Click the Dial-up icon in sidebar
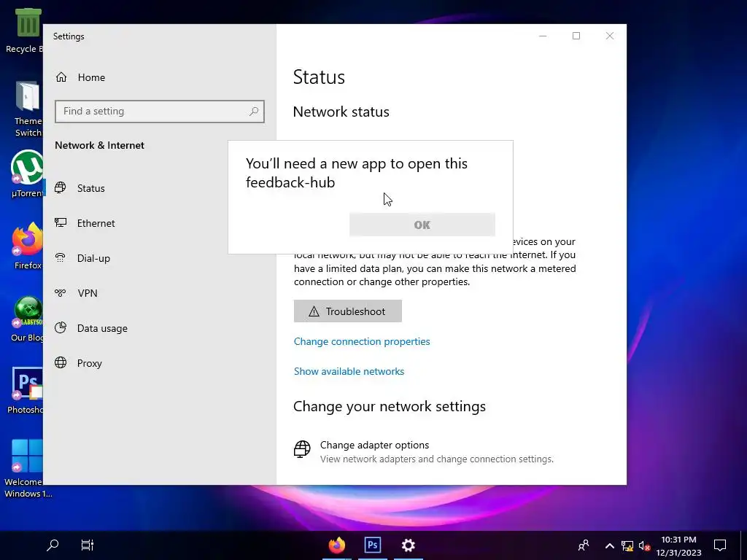This screenshot has height=560, width=747. pos(61,257)
